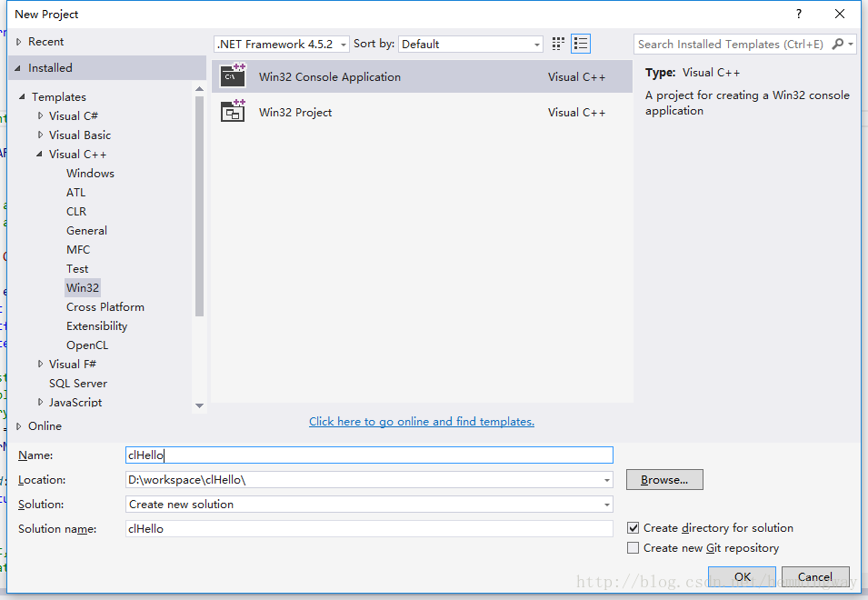Collapse the Templates tree node
Screen dimensions: 868x600
pos(22,97)
